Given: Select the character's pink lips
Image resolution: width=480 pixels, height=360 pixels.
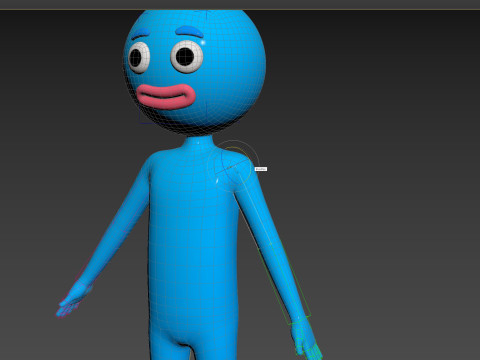Looking at the screenshot, I should pos(166,96).
